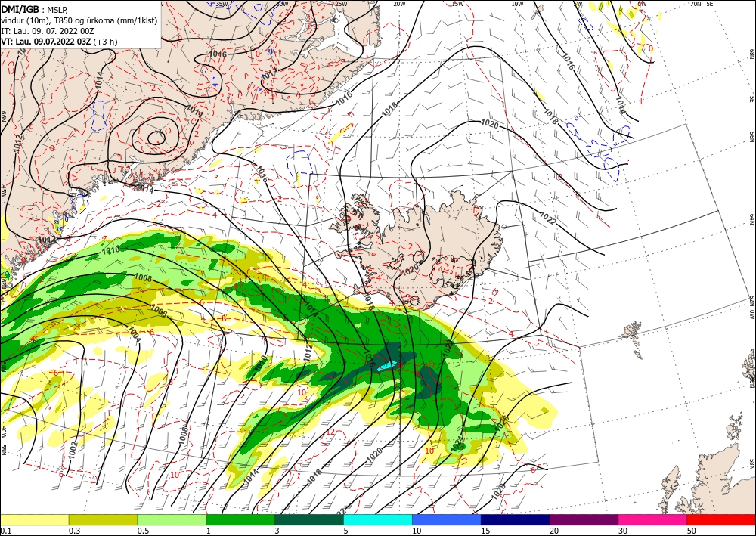Viewport: 756px width, 536px height.
Task: Click the legend value '50' text
Action: tap(690, 531)
